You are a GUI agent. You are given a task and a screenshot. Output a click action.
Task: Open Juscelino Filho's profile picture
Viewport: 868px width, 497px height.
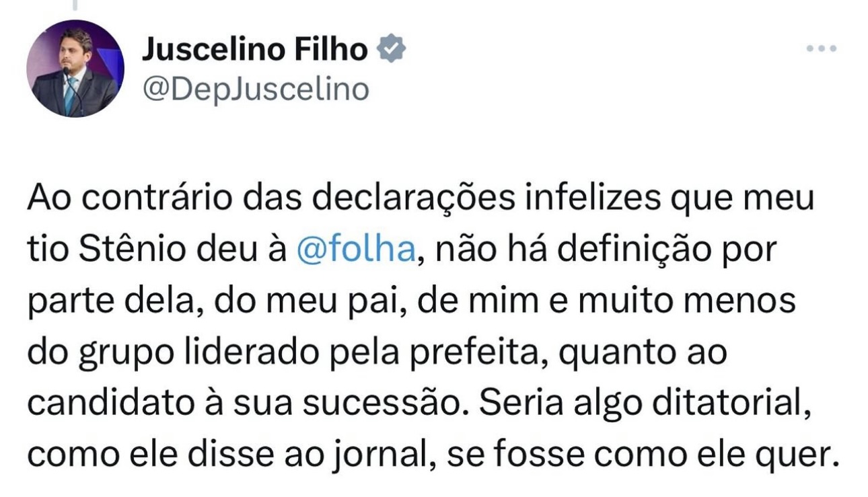(x=75, y=68)
